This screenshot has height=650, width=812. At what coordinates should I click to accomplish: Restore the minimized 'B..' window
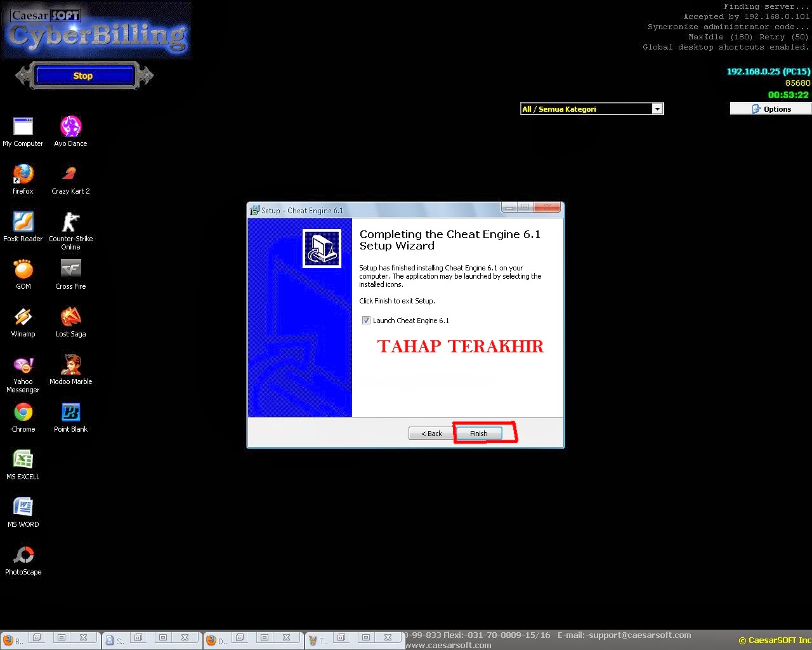pos(37,637)
